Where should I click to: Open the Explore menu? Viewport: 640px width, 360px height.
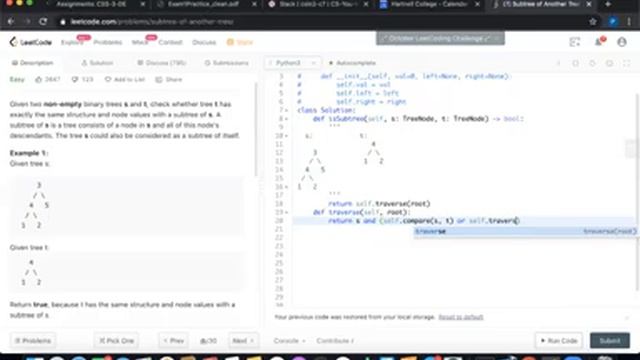(72, 42)
